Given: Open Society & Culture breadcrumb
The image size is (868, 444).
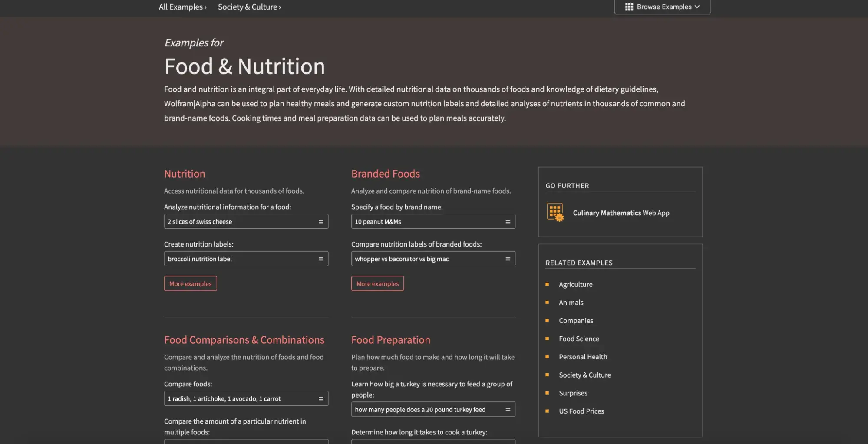Looking at the screenshot, I should click(249, 7).
